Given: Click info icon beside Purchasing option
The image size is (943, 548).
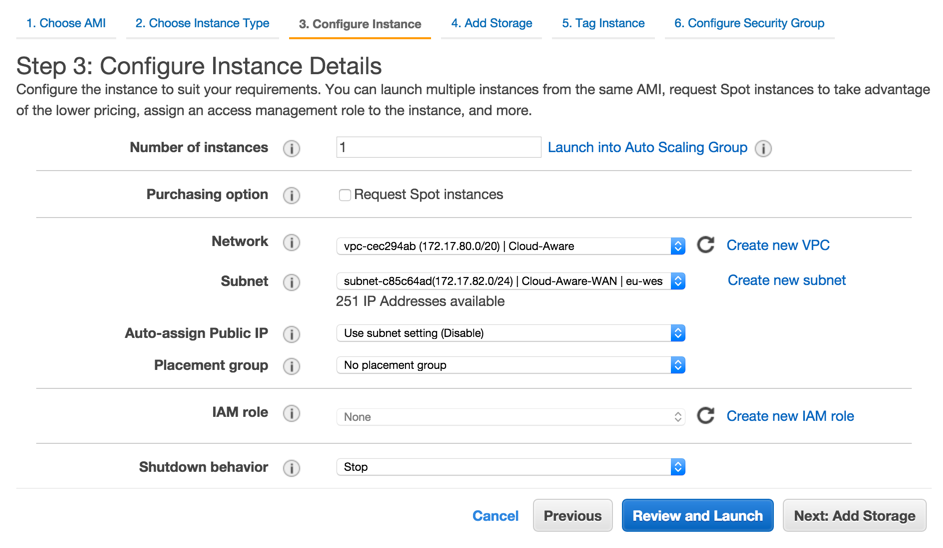Looking at the screenshot, I should point(291,196).
